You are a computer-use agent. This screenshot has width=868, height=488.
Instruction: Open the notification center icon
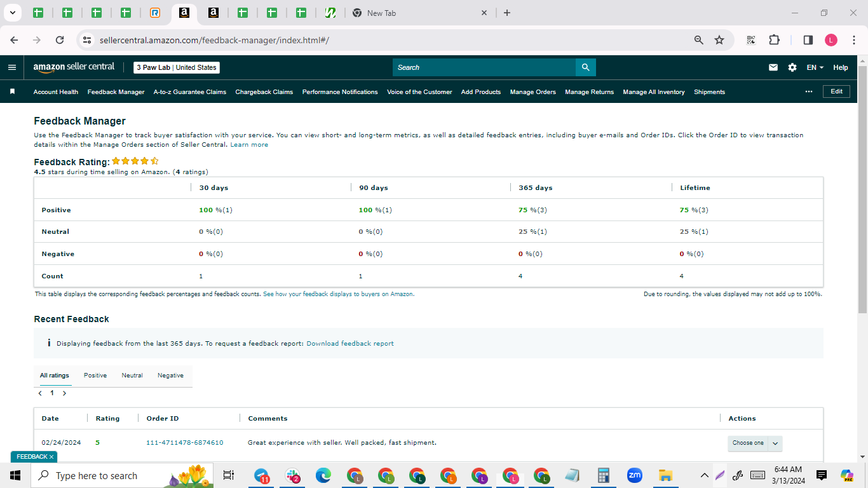point(822,475)
